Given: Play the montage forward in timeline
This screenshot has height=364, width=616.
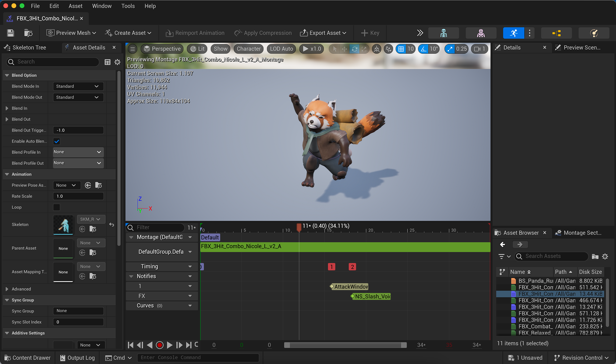Looking at the screenshot, I should (169, 345).
